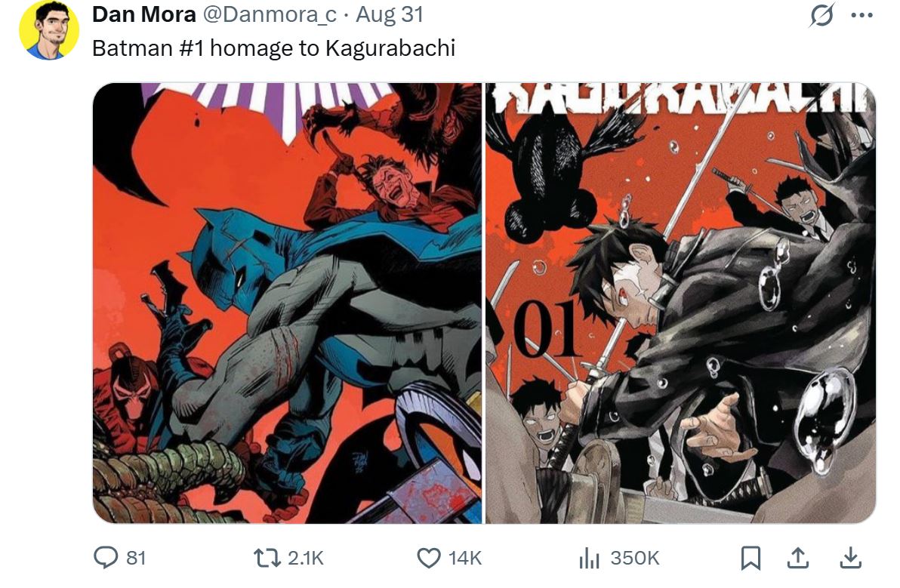Open the Kagurabachi cover image
Image resolution: width=900 pixels, height=588 pixels.
681,303
